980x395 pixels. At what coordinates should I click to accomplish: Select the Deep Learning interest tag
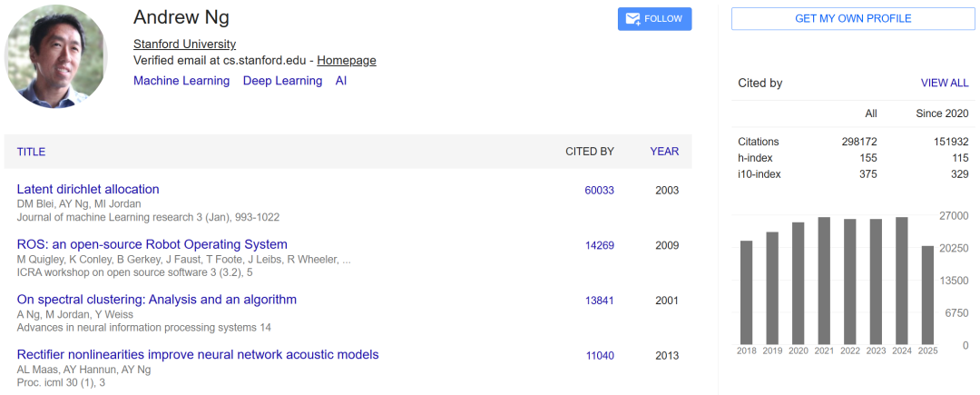tap(282, 81)
